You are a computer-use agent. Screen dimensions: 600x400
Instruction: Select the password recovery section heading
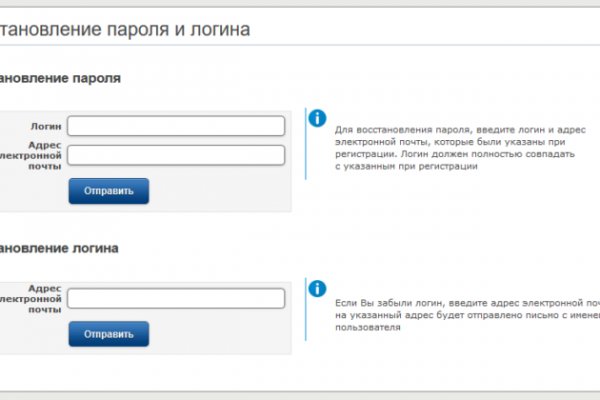60,78
